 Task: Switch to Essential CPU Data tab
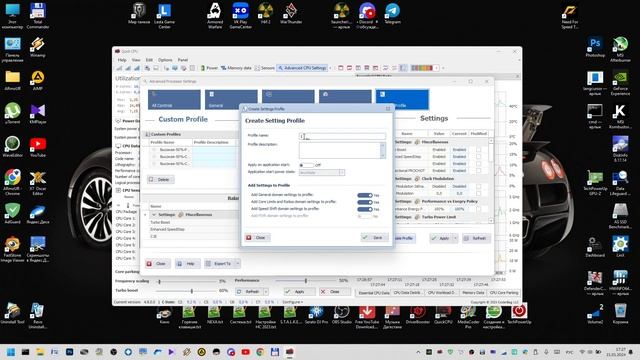373,293
